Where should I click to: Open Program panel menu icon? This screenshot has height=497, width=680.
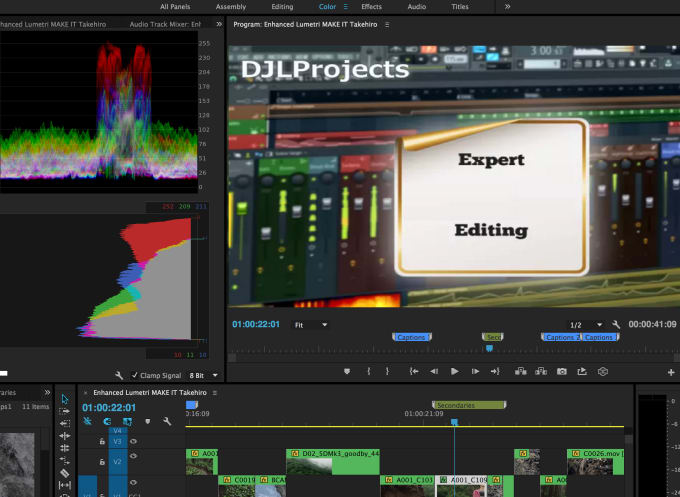(x=387, y=25)
